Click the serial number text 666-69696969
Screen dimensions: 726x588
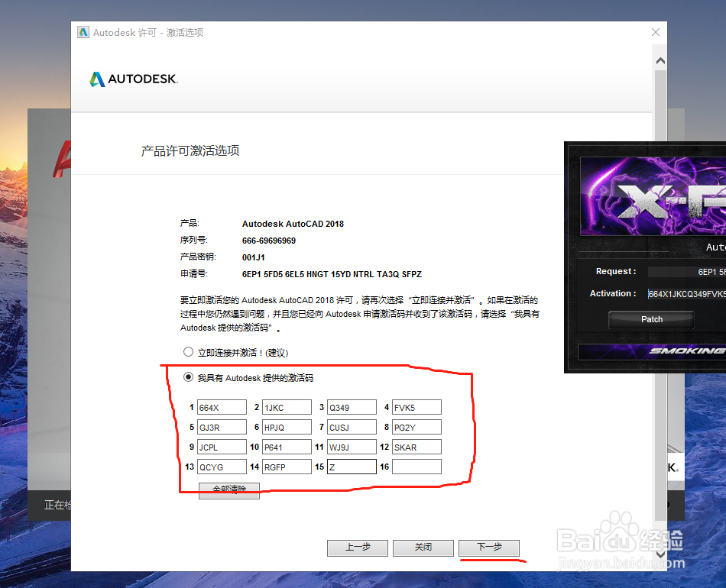(268, 241)
